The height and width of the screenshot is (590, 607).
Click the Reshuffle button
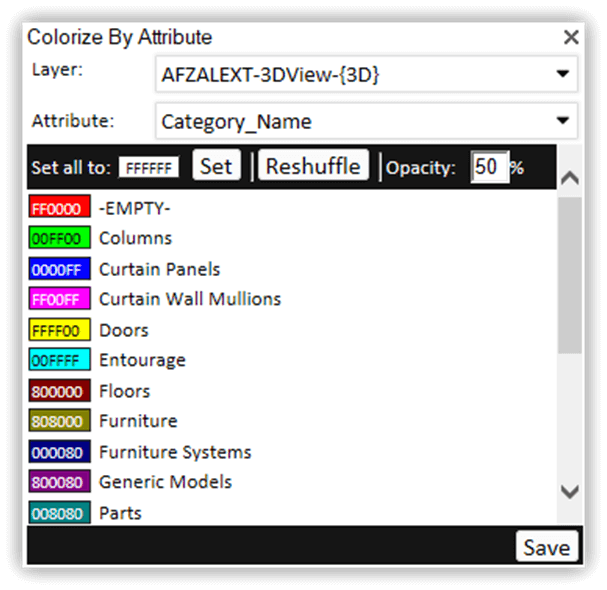[x=313, y=166]
